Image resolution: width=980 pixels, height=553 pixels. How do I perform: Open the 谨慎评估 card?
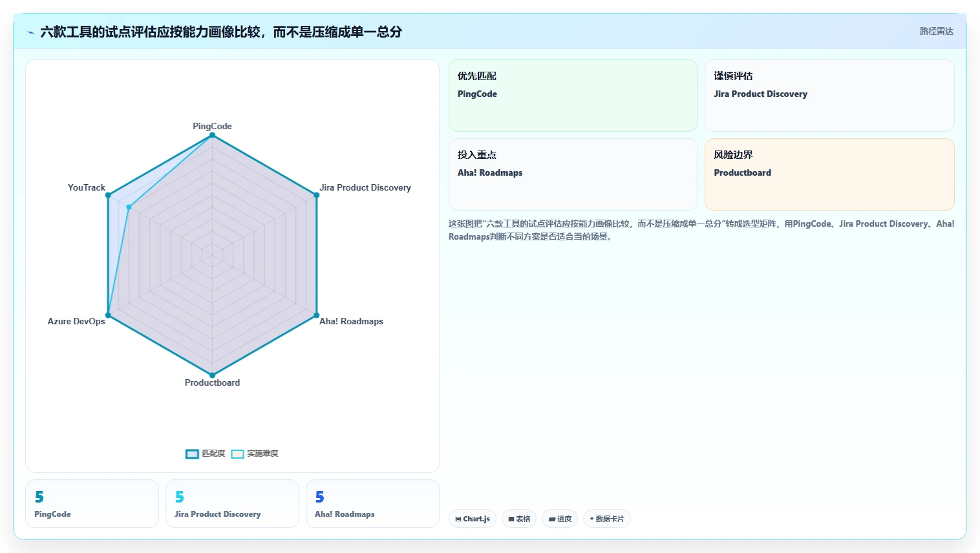(x=829, y=96)
